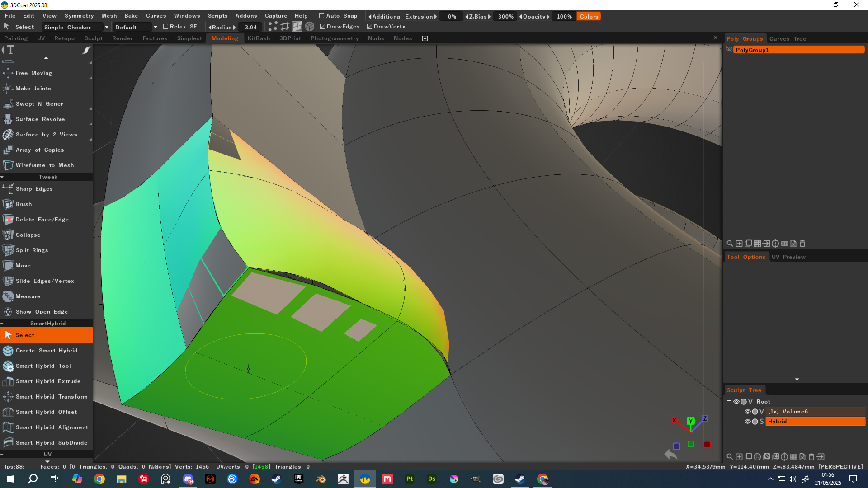The width and height of the screenshot is (868, 488).
Task: Open the Default preset dropdown
Action: pos(155,28)
